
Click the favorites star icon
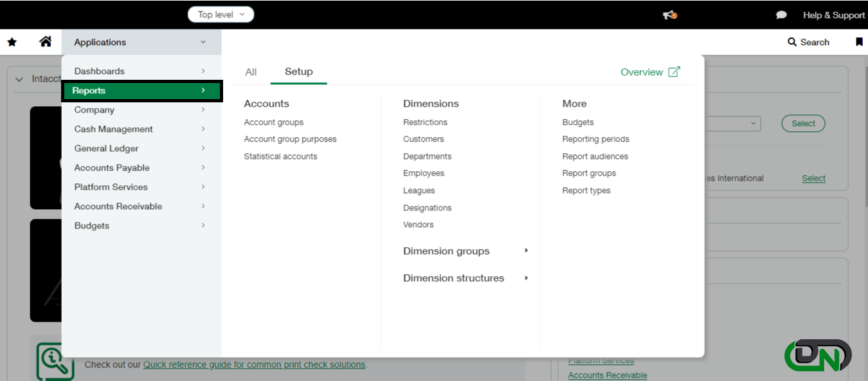click(12, 41)
